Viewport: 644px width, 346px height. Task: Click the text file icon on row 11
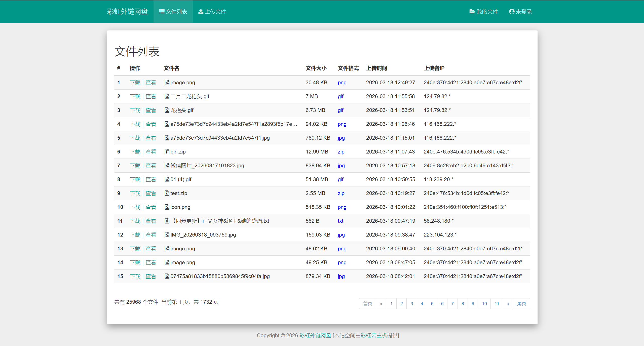[167, 221]
